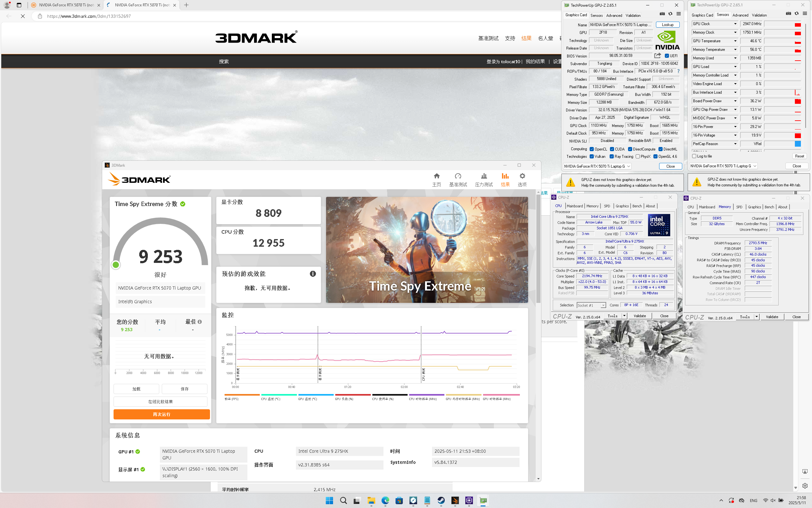
Task: Expand the GPU Clock sensor dropdown
Action: tap(735, 24)
